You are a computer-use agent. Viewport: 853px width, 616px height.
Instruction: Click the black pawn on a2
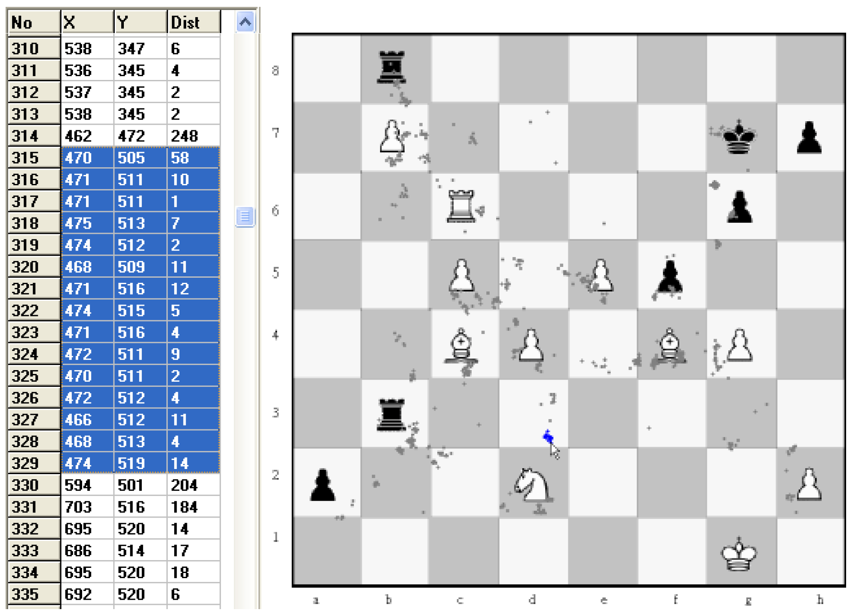pyautogui.click(x=322, y=486)
